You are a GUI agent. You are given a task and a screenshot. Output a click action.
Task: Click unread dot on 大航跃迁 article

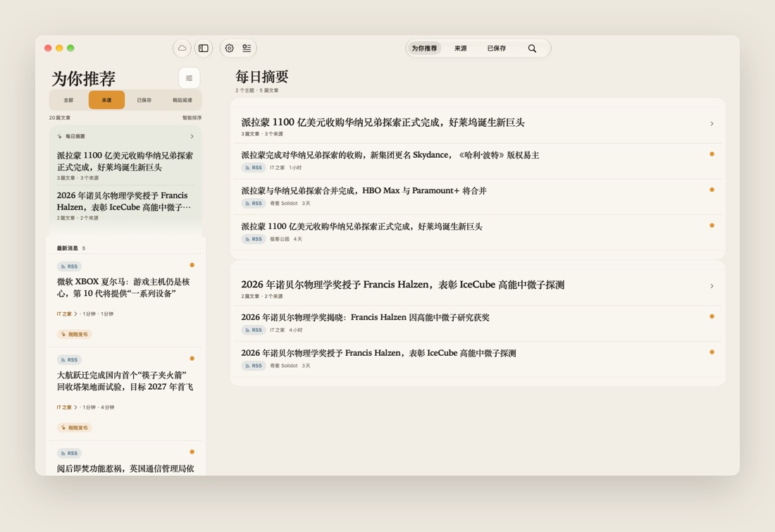pyautogui.click(x=192, y=359)
